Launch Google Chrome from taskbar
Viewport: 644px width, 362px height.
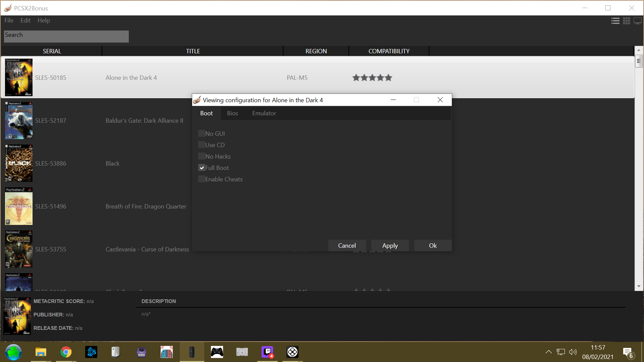66,352
